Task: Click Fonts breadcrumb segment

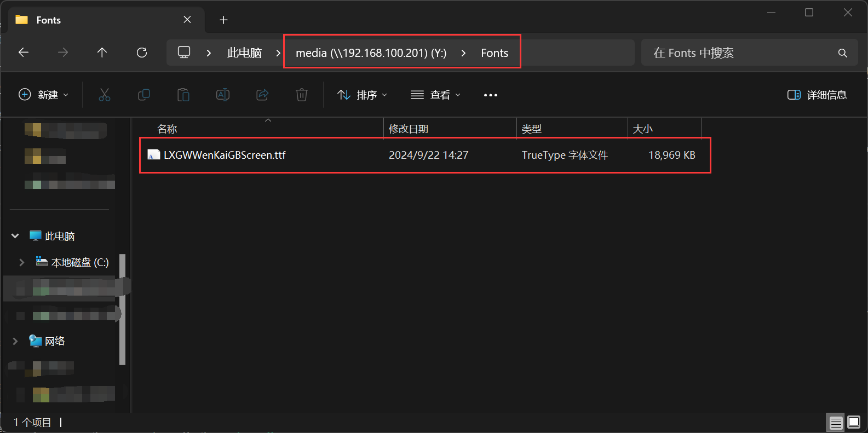Action: 495,53
